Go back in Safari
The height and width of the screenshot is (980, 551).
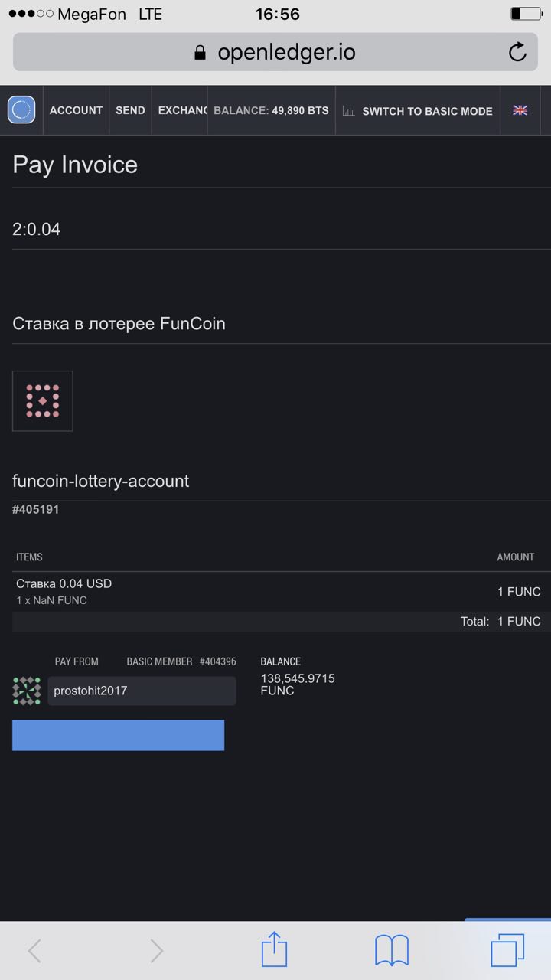[34, 950]
